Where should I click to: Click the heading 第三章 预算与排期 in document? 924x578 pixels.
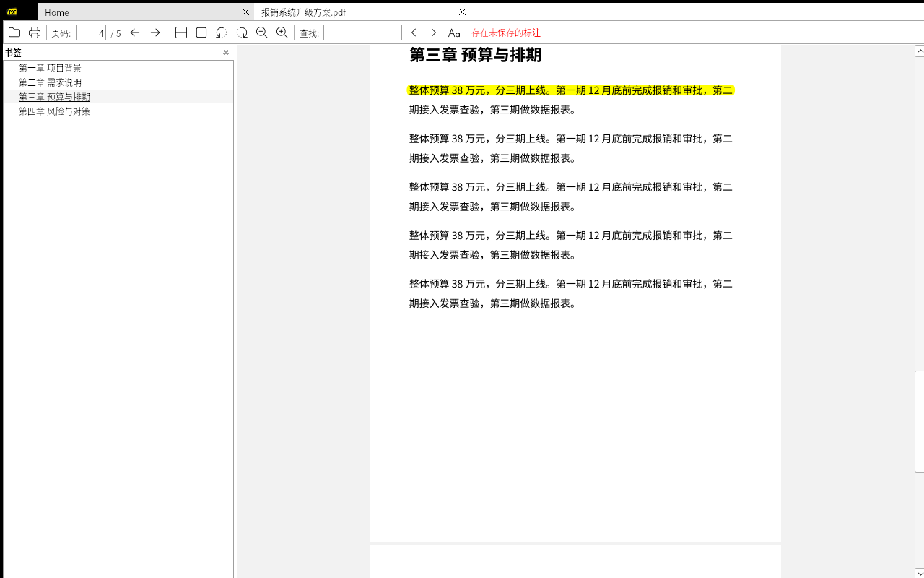click(x=475, y=55)
